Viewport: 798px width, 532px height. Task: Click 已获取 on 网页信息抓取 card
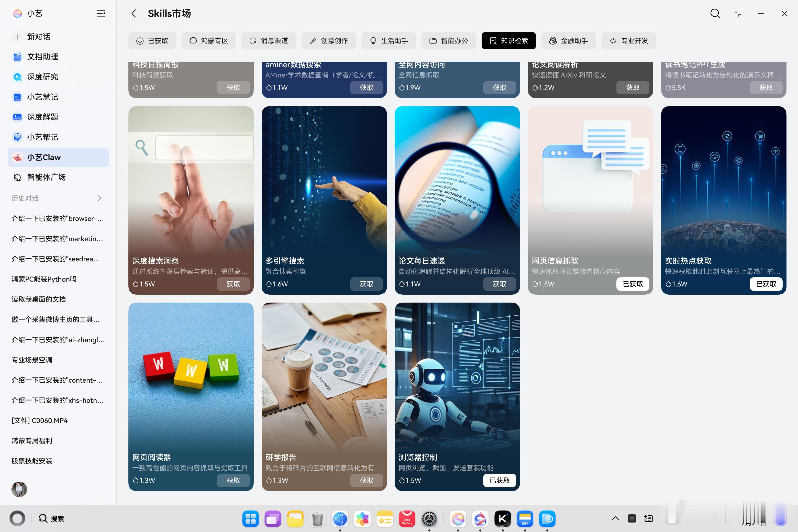point(633,284)
